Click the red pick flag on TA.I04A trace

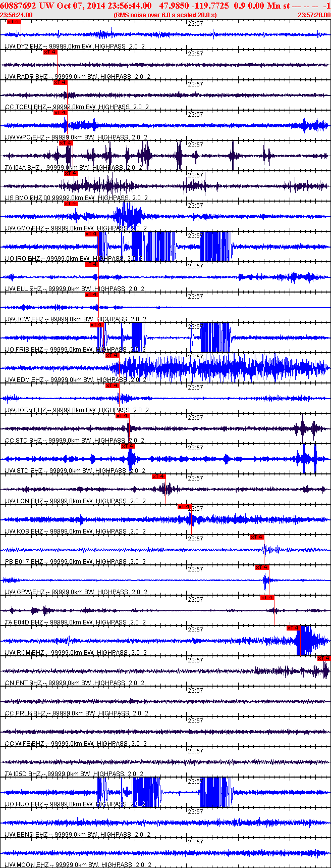pos(66,143)
